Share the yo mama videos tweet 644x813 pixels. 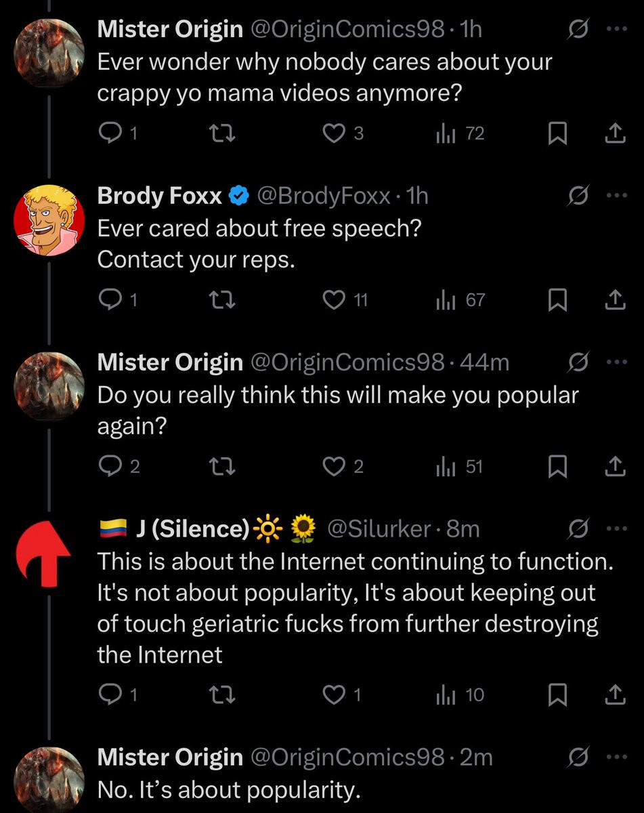(x=614, y=134)
